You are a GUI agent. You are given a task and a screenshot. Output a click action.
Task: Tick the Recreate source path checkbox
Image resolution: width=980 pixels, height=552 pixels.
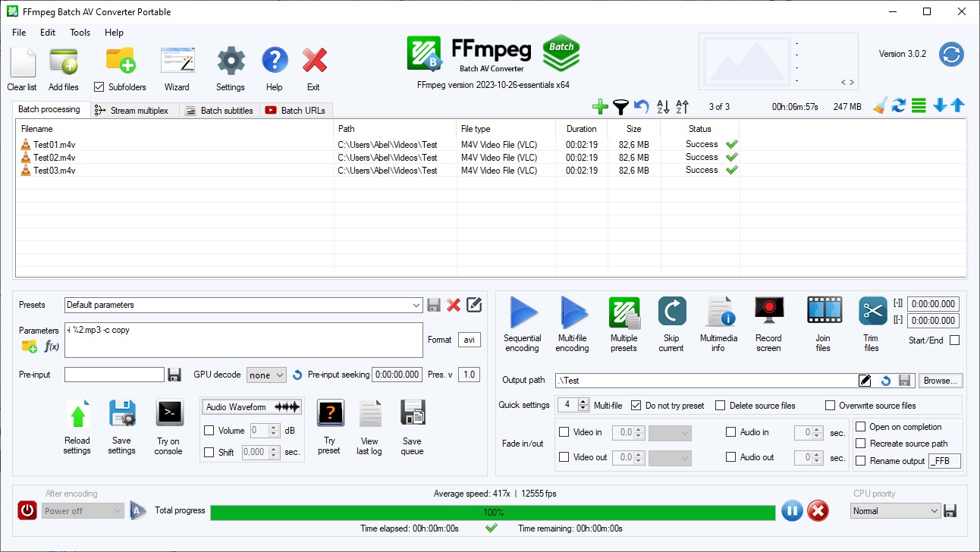tap(860, 444)
